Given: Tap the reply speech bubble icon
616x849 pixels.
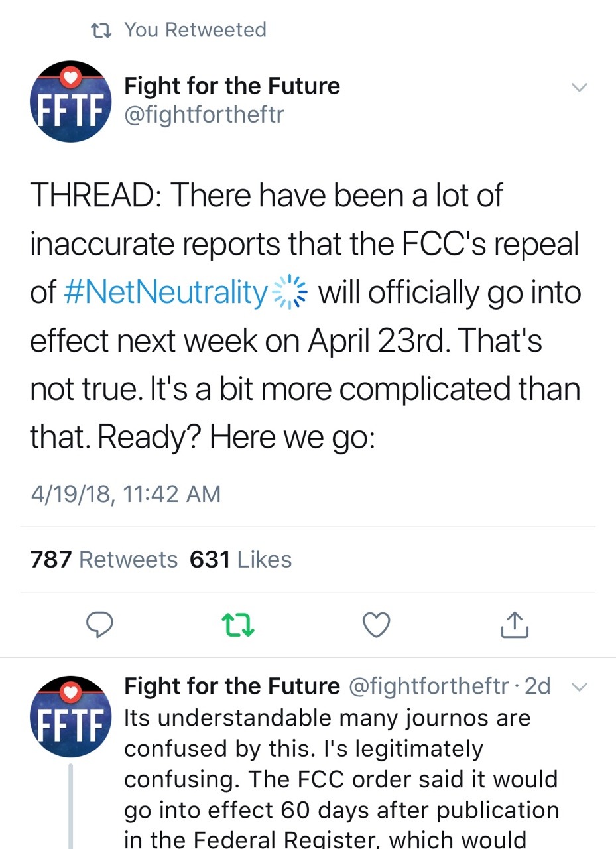Looking at the screenshot, I should pyautogui.click(x=100, y=624).
